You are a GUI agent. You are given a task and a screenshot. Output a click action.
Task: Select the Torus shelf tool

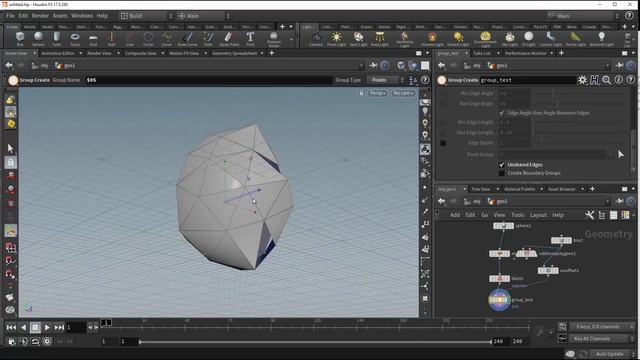[75, 39]
